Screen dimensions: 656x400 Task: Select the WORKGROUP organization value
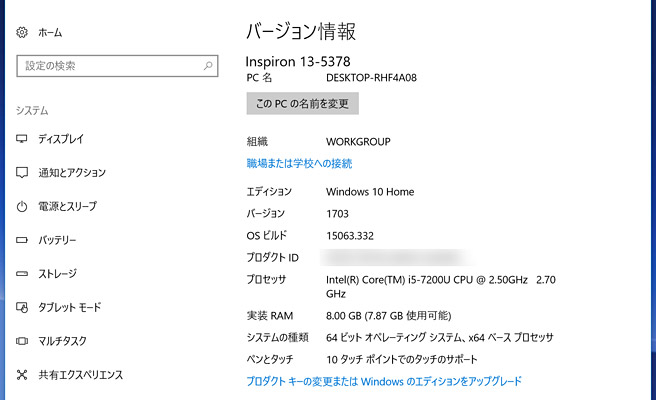tap(358, 142)
